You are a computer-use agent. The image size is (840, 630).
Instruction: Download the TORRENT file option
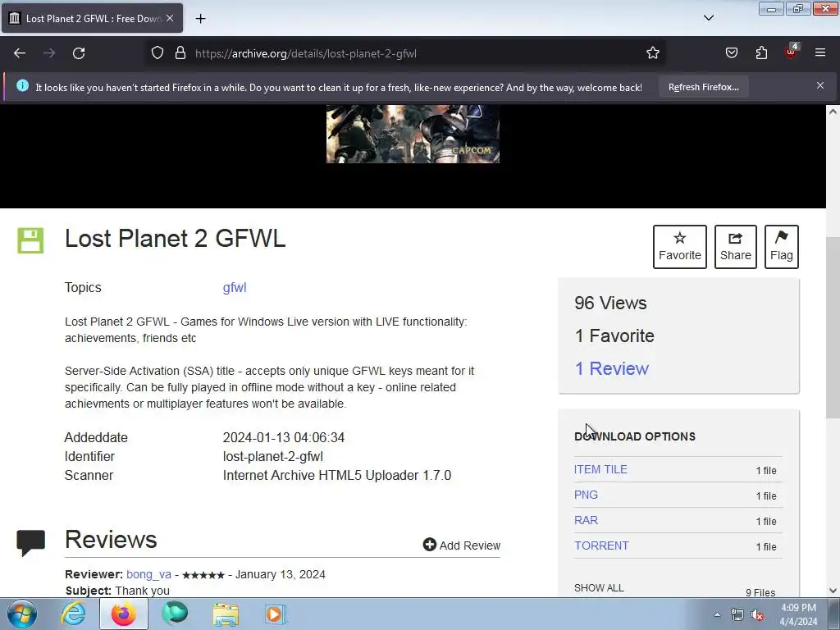tap(601, 546)
